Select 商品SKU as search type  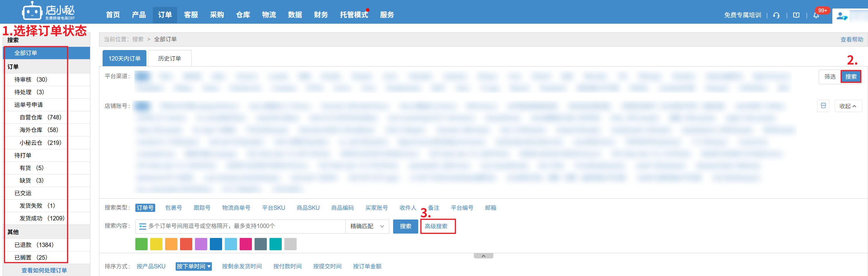[308, 208]
